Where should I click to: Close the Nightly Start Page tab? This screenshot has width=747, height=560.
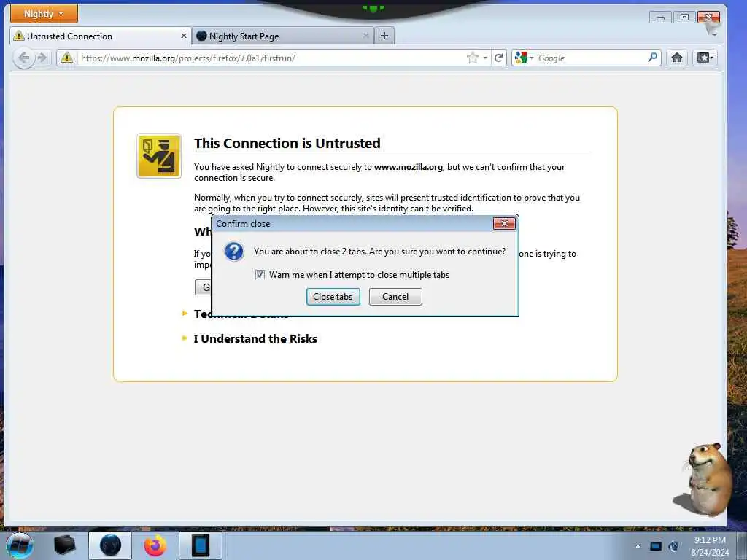click(x=366, y=36)
